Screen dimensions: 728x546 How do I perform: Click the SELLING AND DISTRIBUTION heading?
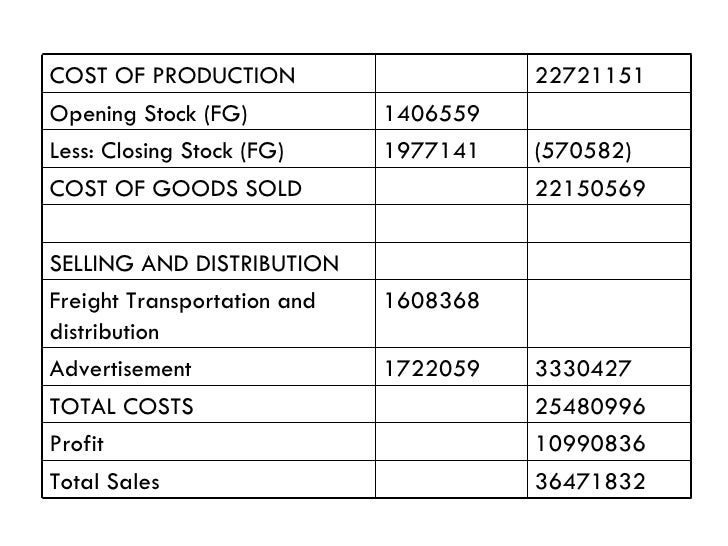195,264
